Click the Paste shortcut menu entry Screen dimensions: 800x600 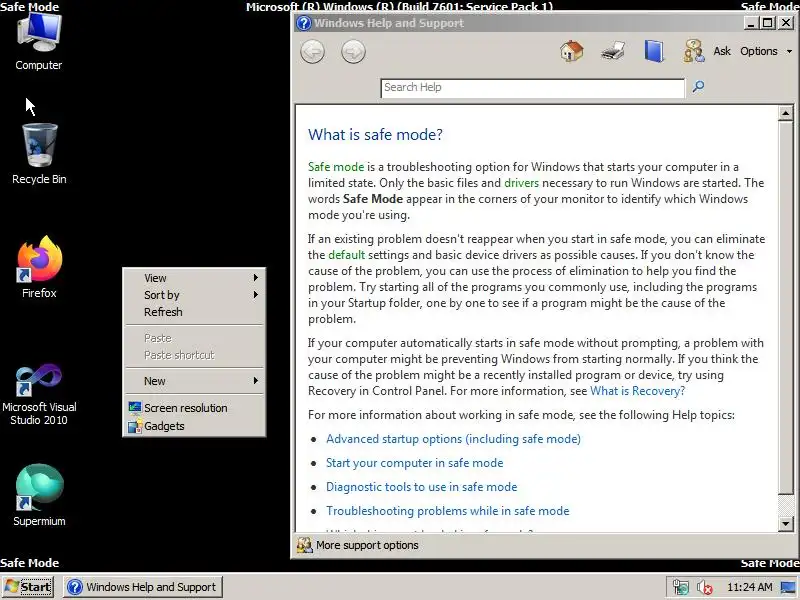[194, 355]
